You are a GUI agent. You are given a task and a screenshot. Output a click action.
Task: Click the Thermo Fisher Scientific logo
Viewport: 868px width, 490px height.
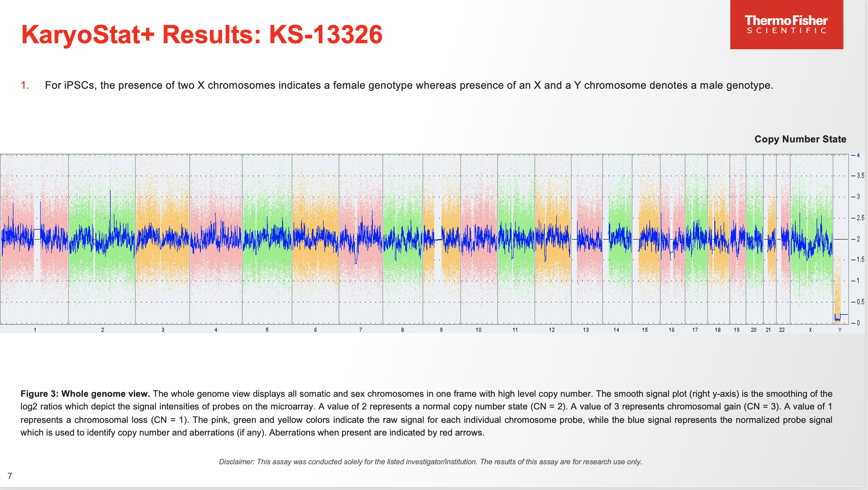pos(786,24)
